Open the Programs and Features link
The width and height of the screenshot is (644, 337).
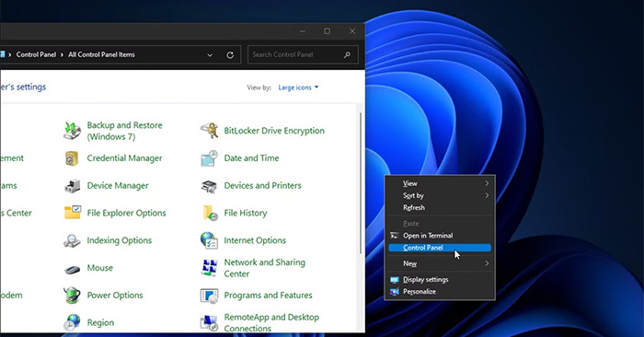pyautogui.click(x=269, y=295)
